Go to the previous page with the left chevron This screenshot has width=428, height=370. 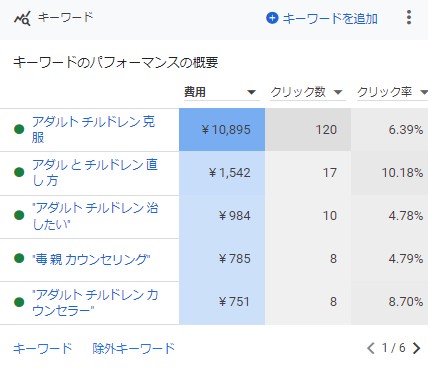pyautogui.click(x=371, y=348)
